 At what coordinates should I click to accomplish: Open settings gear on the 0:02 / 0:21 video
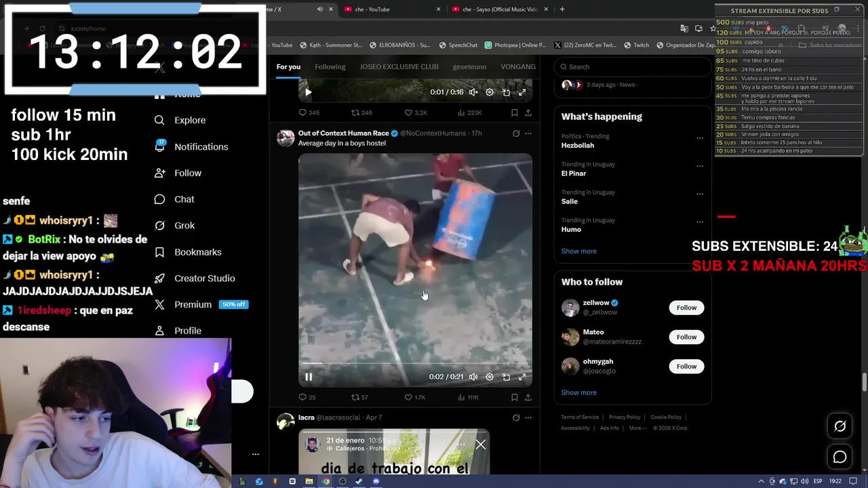point(490,377)
